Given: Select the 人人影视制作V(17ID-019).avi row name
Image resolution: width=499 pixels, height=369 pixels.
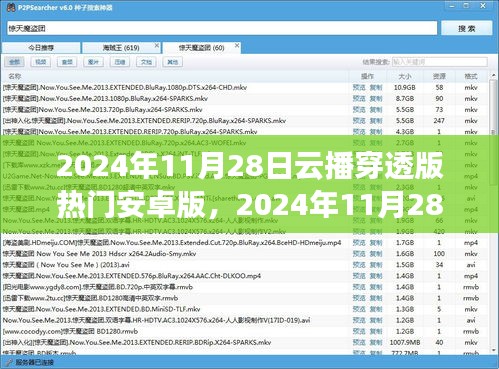Looking at the screenshot, I should [x=156, y=320].
